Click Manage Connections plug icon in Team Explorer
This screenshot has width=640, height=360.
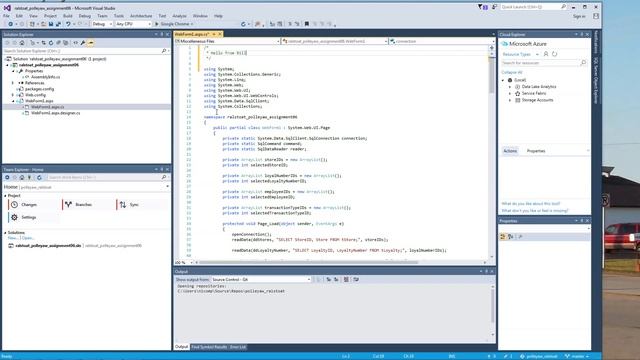[29, 178]
